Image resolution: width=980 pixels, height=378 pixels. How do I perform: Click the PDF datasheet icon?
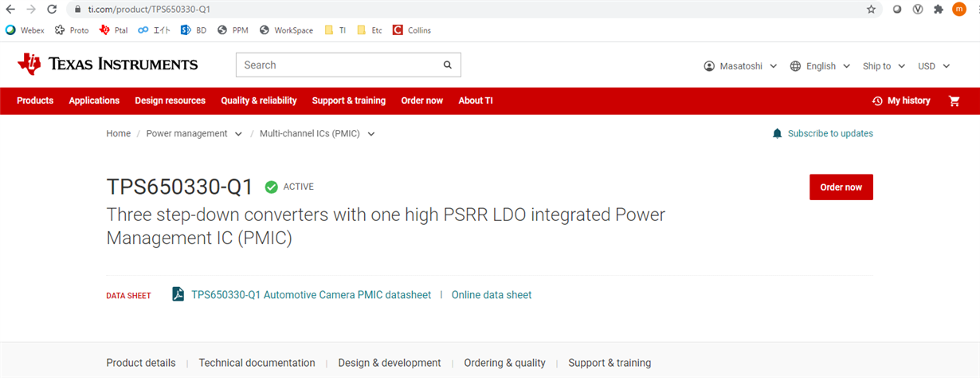[178, 294]
